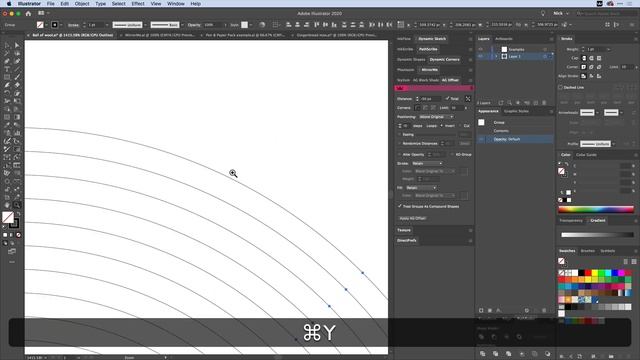Open the Fill Retain dropdown in AG Offset
The height and width of the screenshot is (360, 640).
(x=421, y=188)
